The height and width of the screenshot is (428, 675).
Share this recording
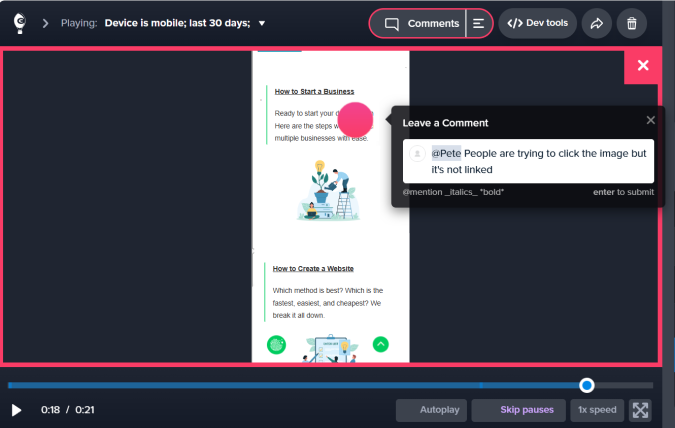click(597, 23)
